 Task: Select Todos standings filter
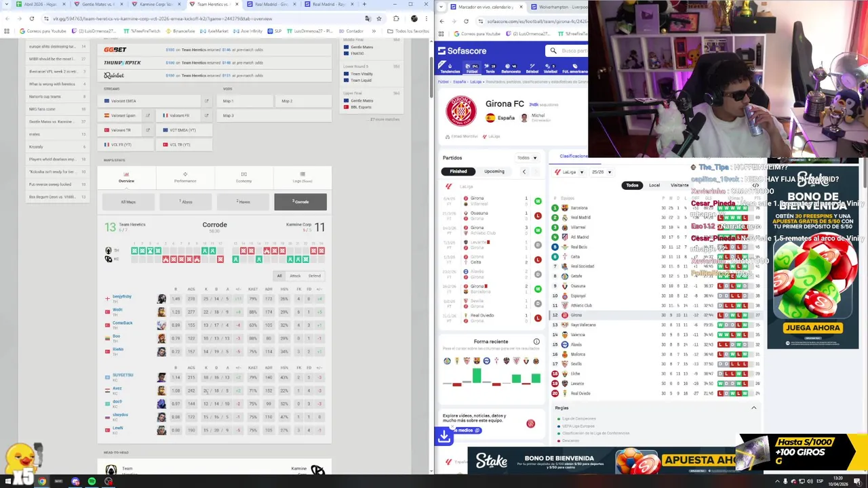tap(632, 185)
